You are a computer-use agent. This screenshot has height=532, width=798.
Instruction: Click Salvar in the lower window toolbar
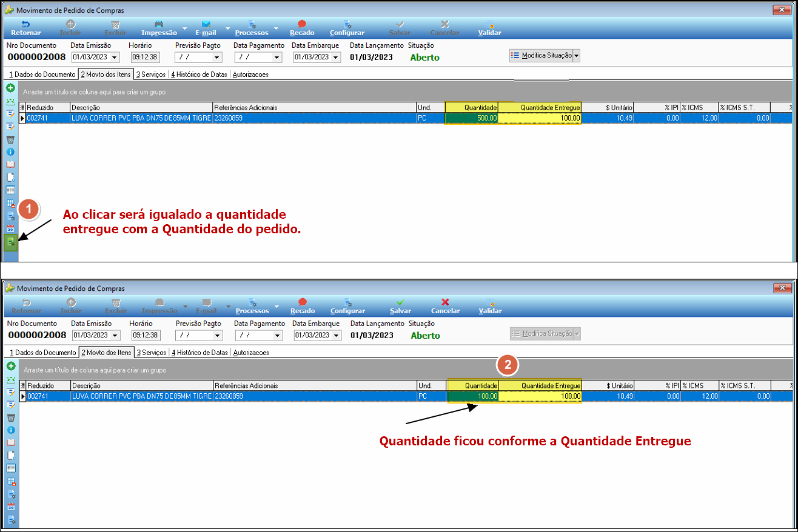coord(400,306)
